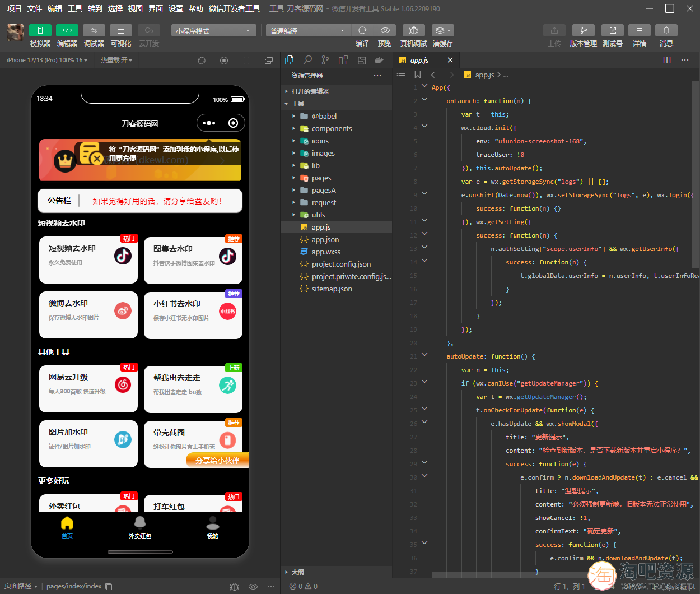Viewport: 700px width, 594px height.
Task: Tap the 分享给小伙伴 share button
Action: coord(217,460)
